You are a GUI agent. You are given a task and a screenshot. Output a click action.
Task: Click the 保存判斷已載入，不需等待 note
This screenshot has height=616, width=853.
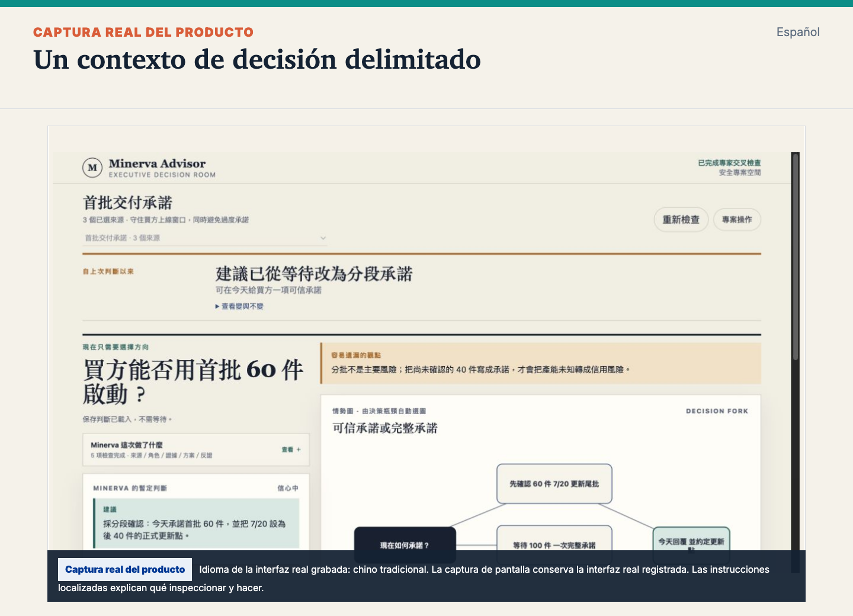tap(127, 419)
